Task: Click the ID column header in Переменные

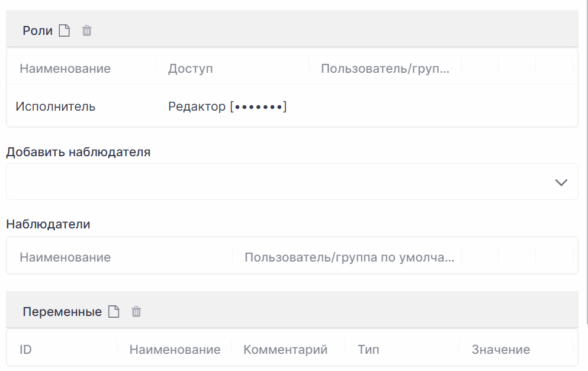Action: coord(25,350)
